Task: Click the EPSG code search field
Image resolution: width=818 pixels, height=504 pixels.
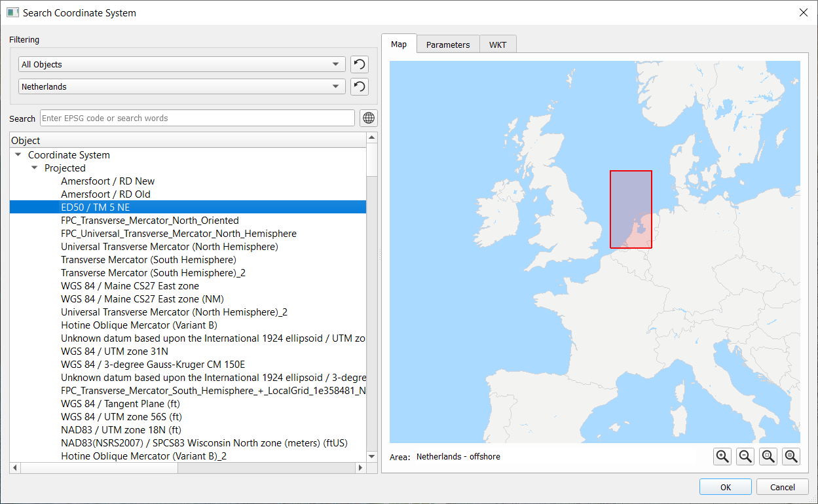Action: [197, 118]
